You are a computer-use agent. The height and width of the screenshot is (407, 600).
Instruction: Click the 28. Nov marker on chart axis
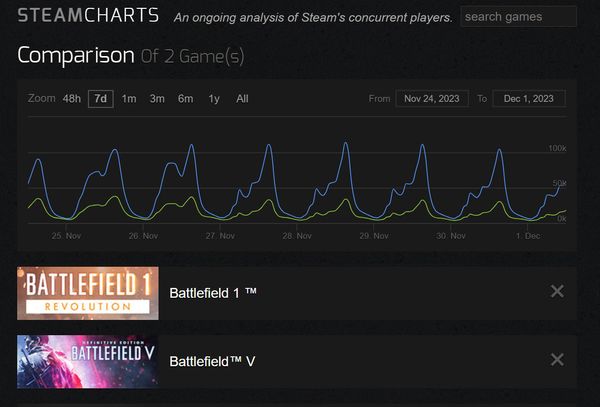pyautogui.click(x=297, y=236)
